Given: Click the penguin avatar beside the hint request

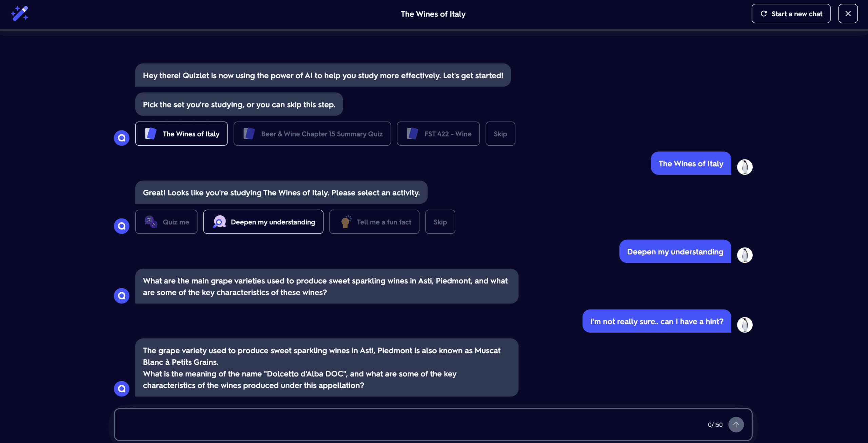Looking at the screenshot, I should coord(745,325).
